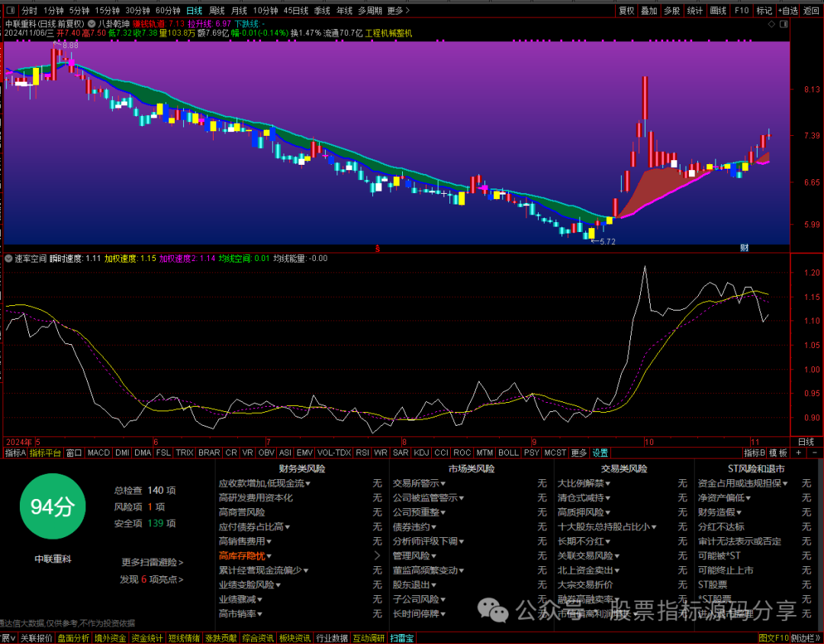Open the 更多扫雷避险 link

click(x=153, y=562)
